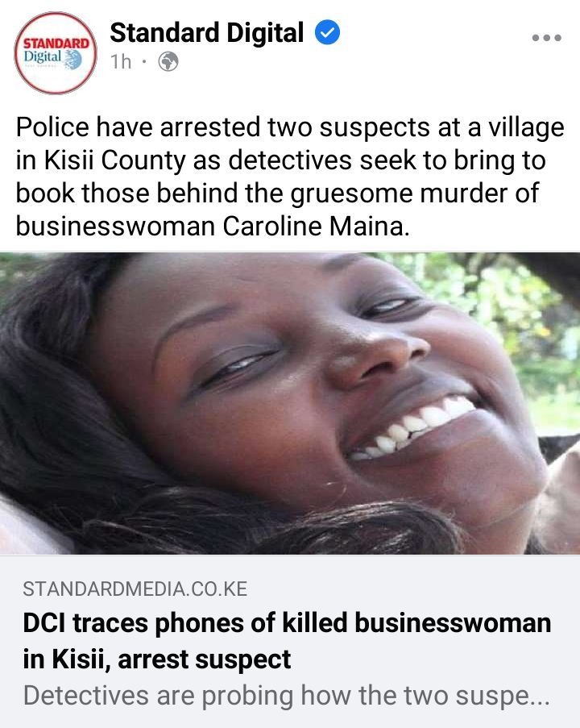
Task: Open the 'DCI traces phones of killed businesswoman' headline
Action: coord(287,623)
